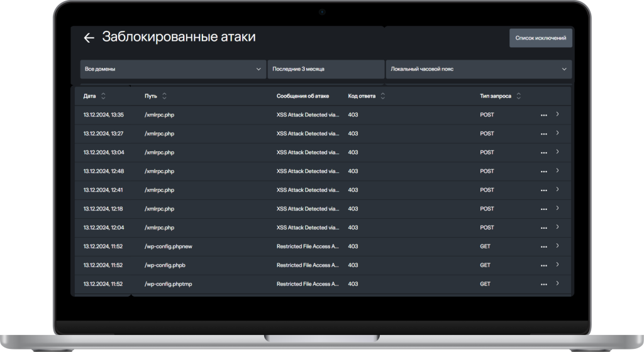Screen dimensions: 644x352
Task: Click Restricted File Access message for /wp-config.phptmp
Action: 308,284
